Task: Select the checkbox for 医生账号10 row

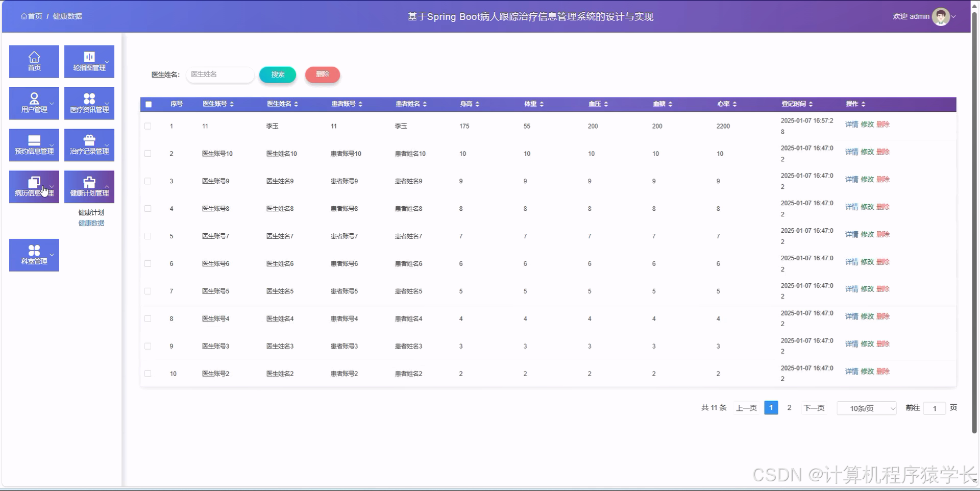Action: point(149,153)
